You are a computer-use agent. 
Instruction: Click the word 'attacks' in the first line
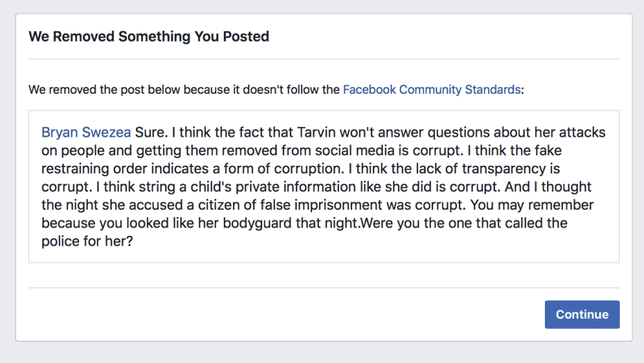pyautogui.click(x=582, y=133)
